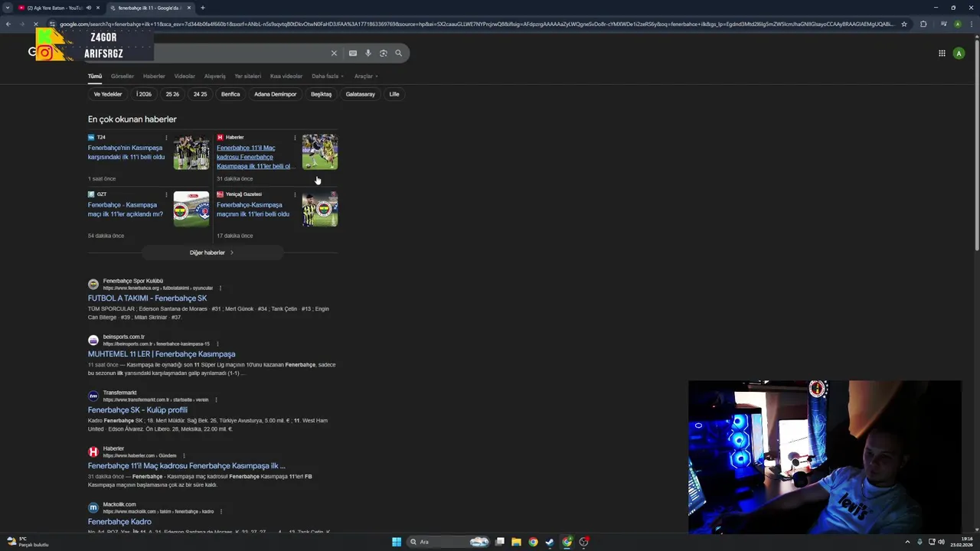Apply the Galatasaray filter chip
The image size is (980, 551).
tap(361, 94)
